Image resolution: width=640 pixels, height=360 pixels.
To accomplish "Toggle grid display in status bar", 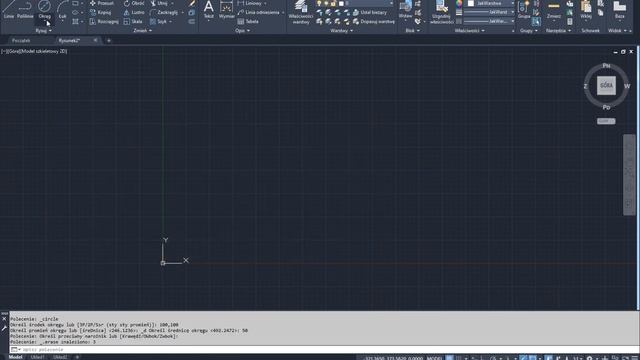I will pos(449,358).
